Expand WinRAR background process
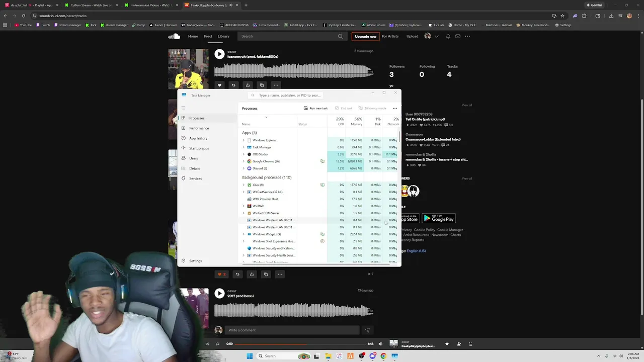This screenshot has height=362, width=644. click(x=244, y=206)
